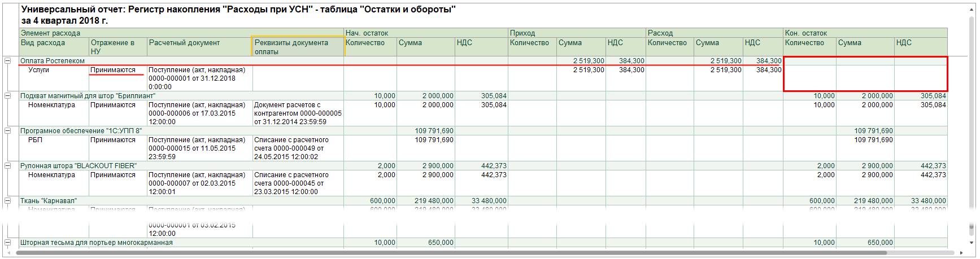Select Документ расчетов с контрагентом 0000-000005 cell
Screen dimensions: 980x259
[x=298, y=113]
